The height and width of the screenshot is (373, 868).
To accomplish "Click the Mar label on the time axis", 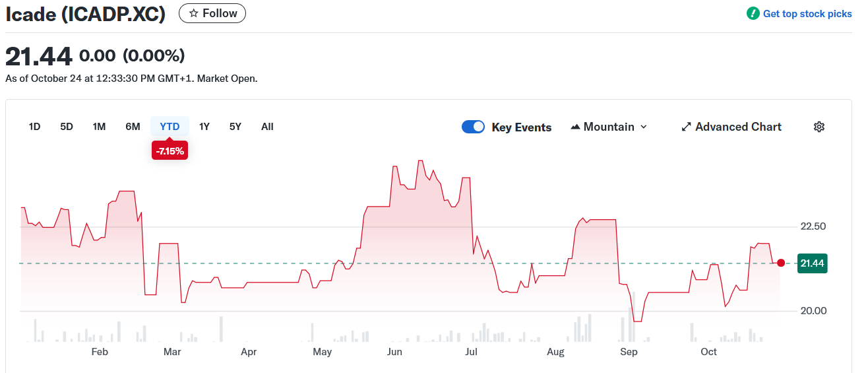I will tap(172, 352).
